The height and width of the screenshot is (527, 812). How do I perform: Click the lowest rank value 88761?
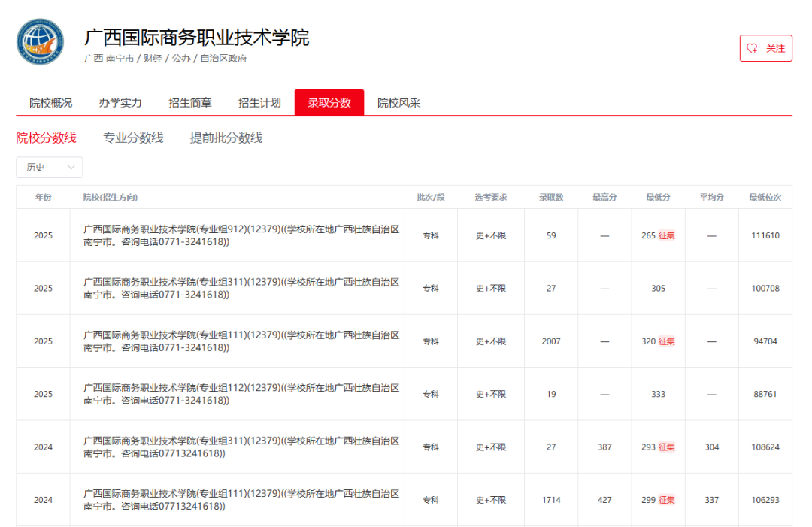[765, 394]
